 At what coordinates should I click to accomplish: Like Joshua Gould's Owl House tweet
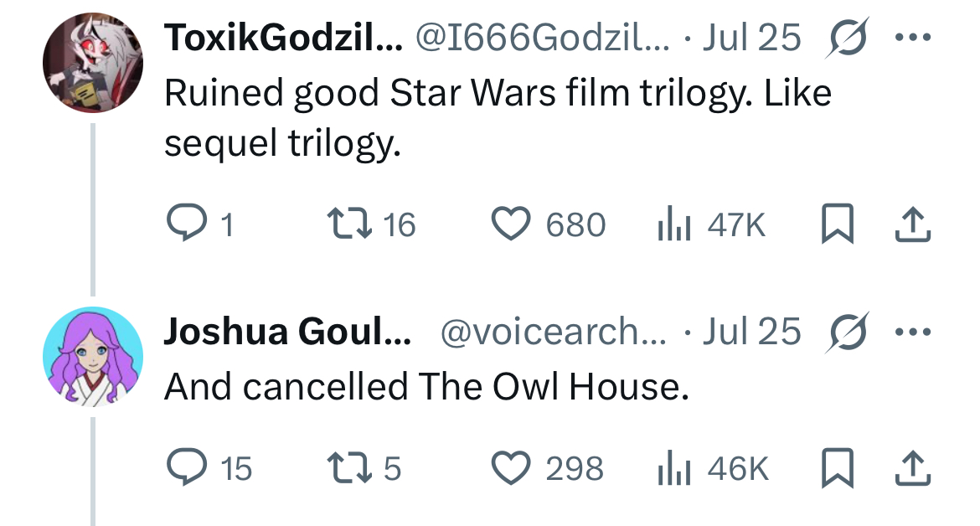coord(548,468)
